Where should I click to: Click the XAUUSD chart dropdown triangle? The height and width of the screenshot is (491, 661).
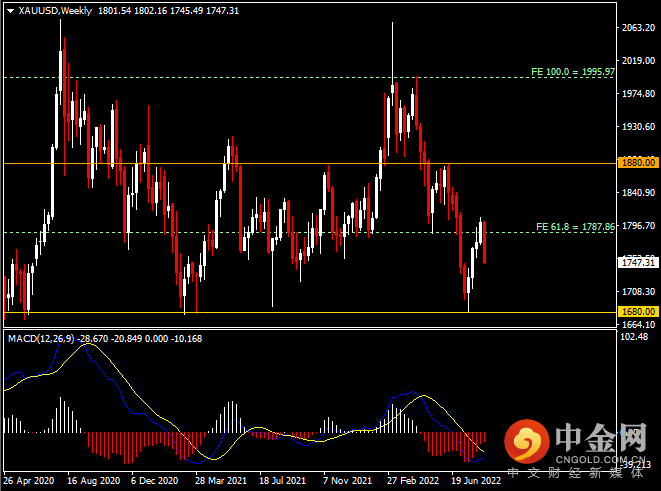pyautogui.click(x=11, y=11)
